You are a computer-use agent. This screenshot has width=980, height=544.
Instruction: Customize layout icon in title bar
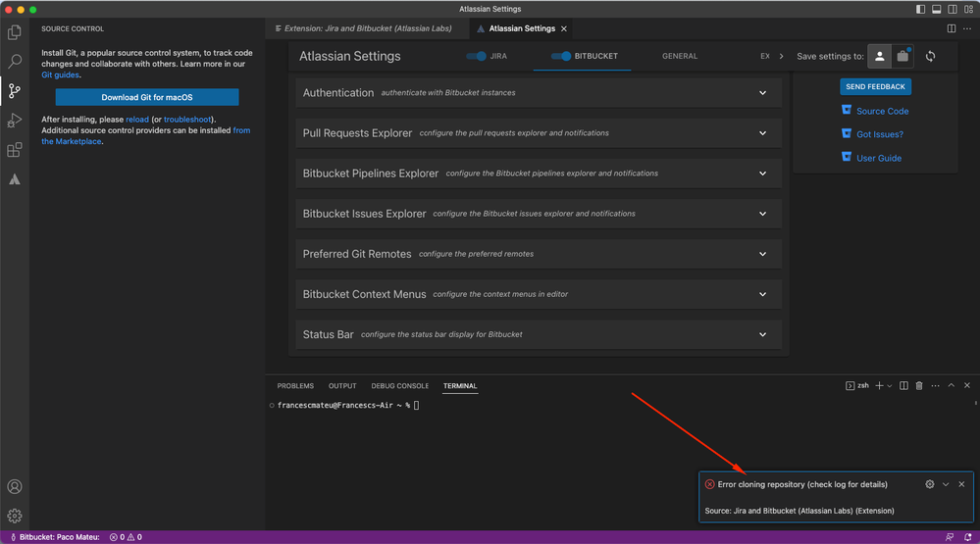click(x=968, y=10)
